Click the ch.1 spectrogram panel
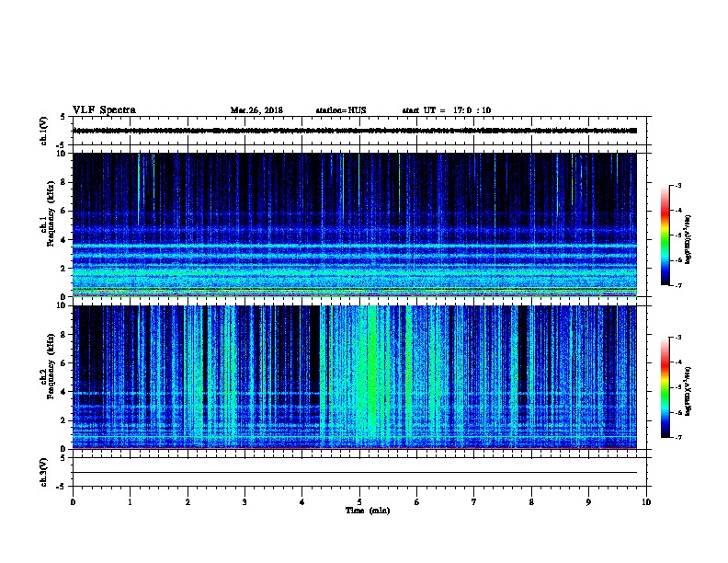Screen dimensions: 728x563 click(x=355, y=224)
